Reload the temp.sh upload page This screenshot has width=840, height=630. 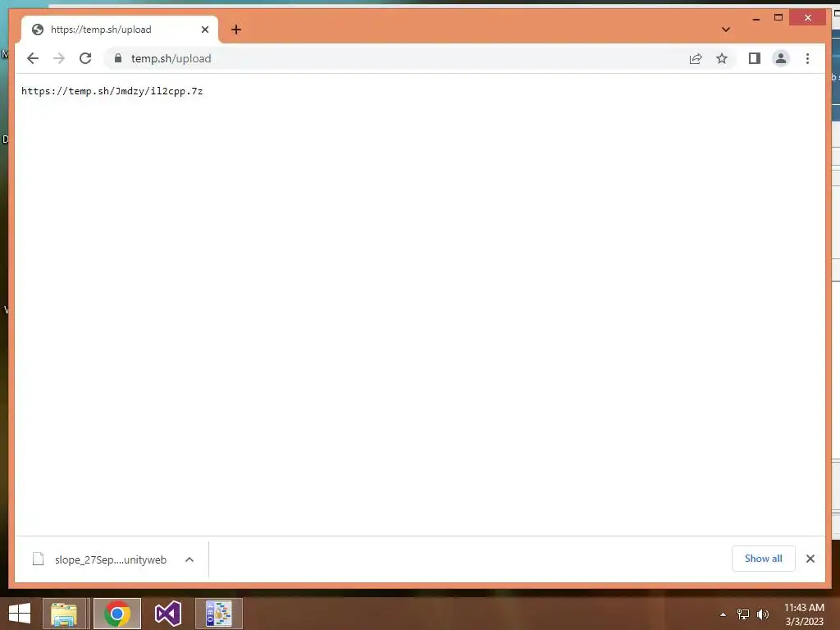85,58
